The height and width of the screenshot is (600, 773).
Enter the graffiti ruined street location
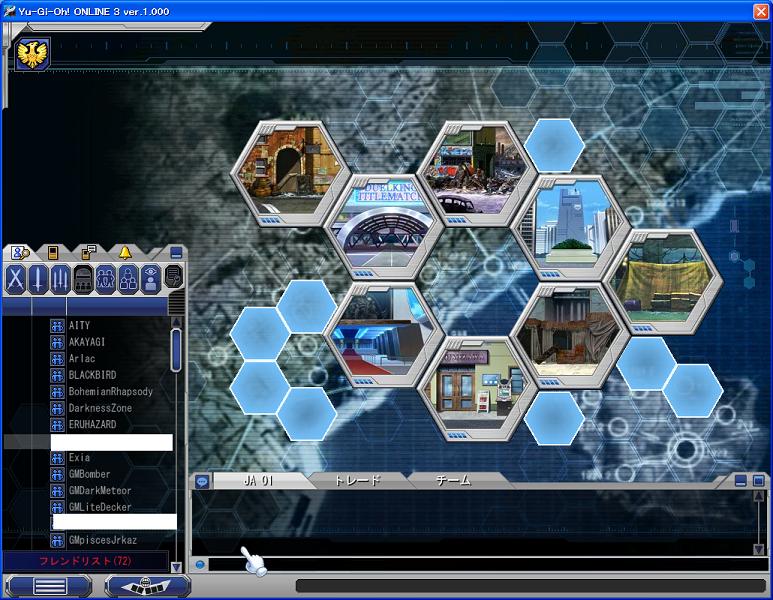[477, 173]
